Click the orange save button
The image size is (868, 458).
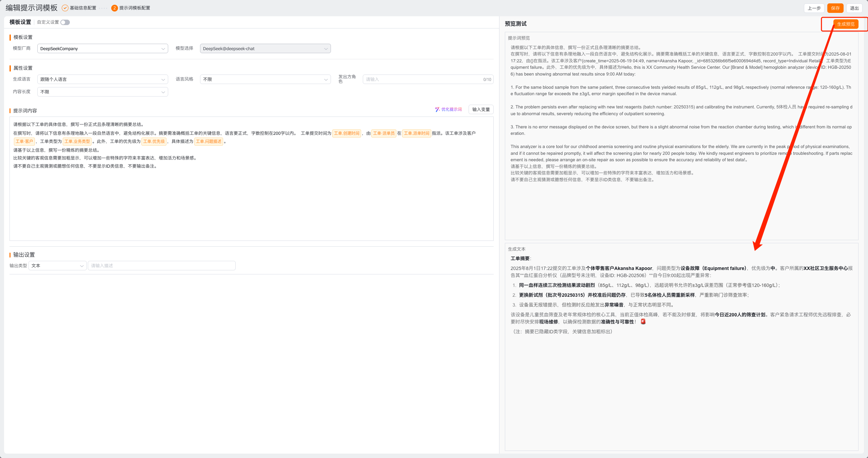pos(835,8)
